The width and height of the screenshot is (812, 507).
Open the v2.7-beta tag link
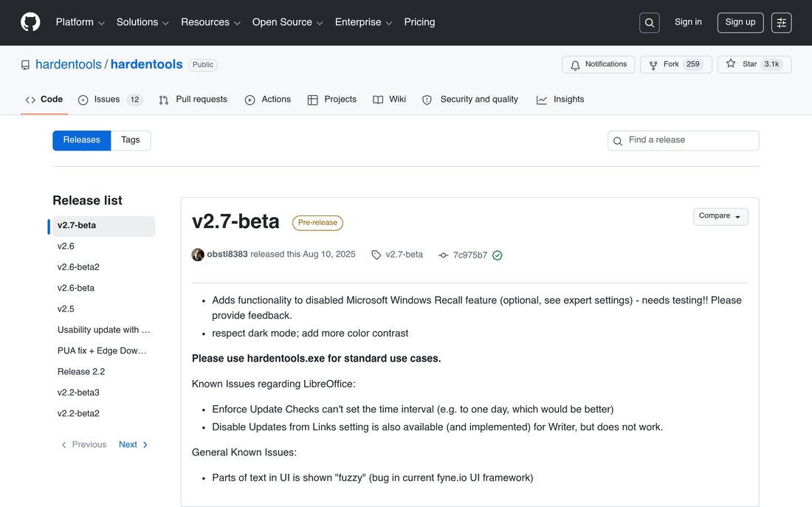[404, 255]
